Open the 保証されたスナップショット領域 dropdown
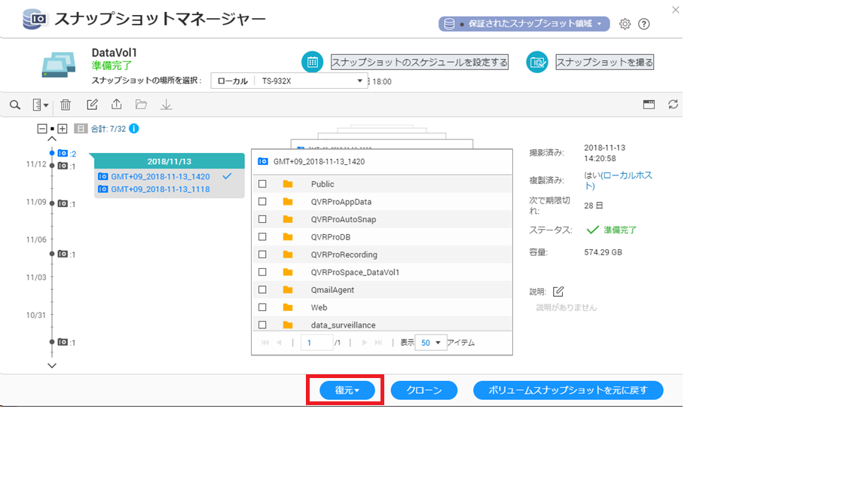The height and width of the screenshot is (488, 868). pos(524,24)
